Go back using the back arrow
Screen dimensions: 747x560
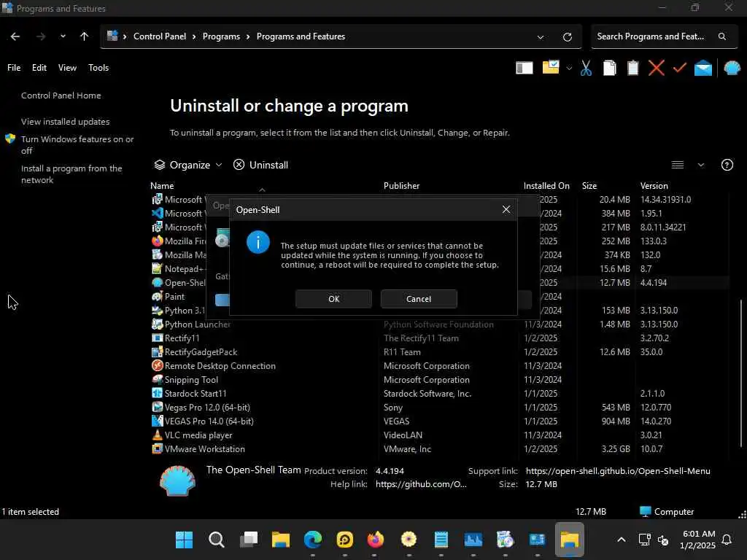15,36
